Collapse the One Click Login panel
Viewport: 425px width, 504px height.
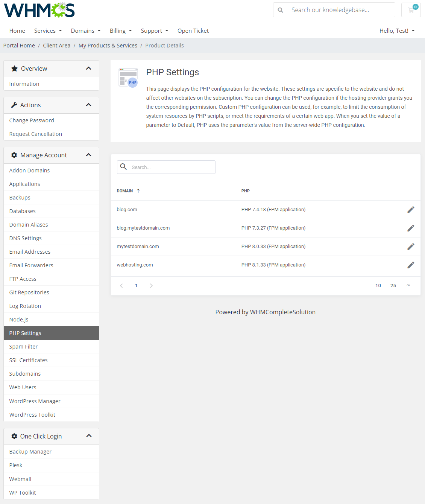click(x=89, y=436)
